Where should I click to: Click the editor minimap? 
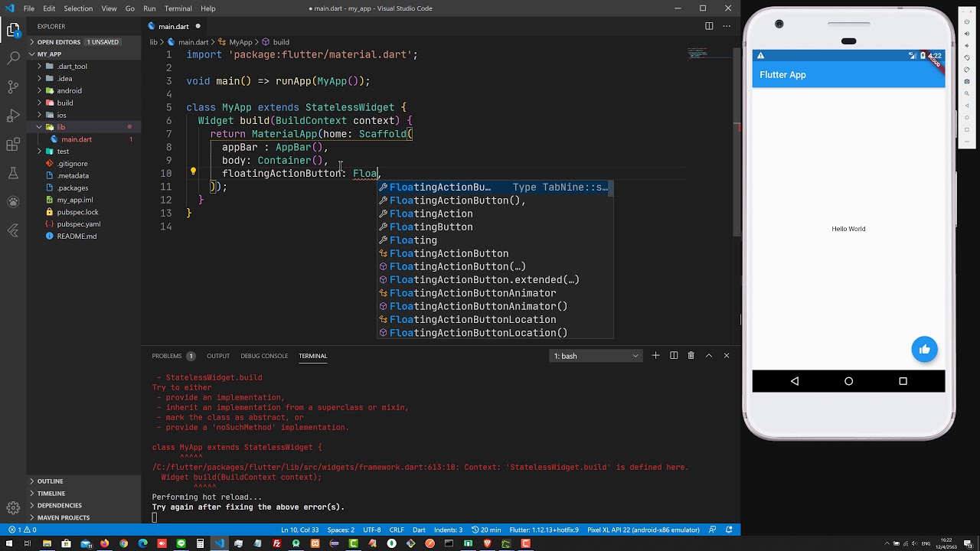pos(709,55)
